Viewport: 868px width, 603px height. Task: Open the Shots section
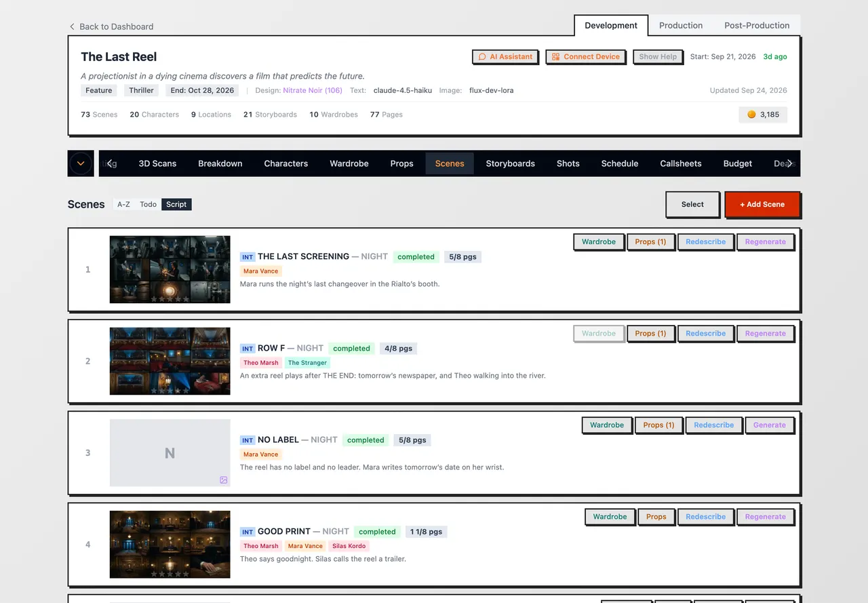pyautogui.click(x=568, y=163)
